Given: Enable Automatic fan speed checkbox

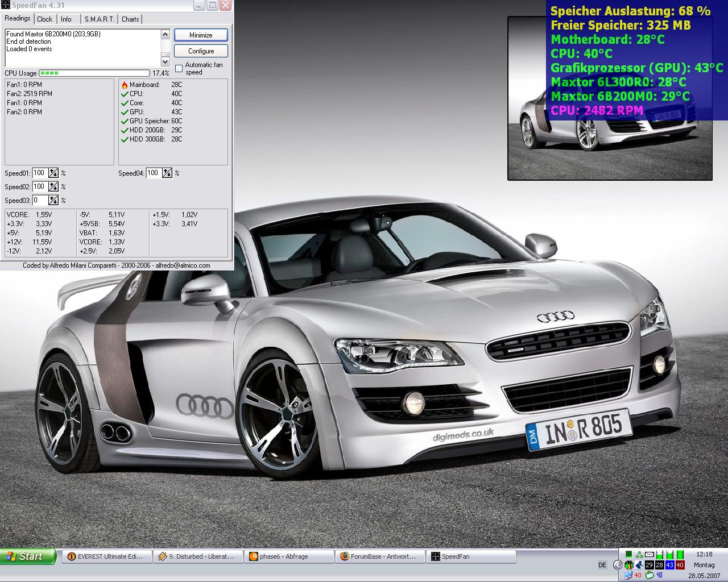Looking at the screenshot, I should pos(179,69).
